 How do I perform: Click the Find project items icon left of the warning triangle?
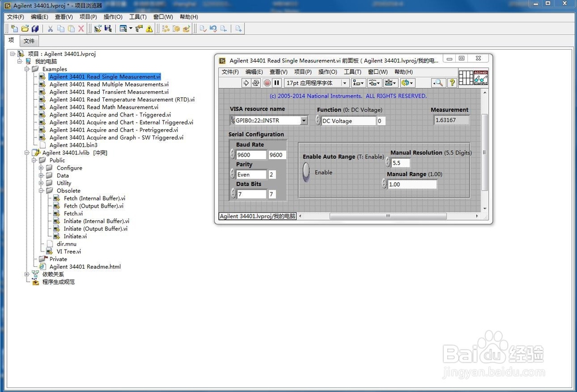click(x=139, y=28)
